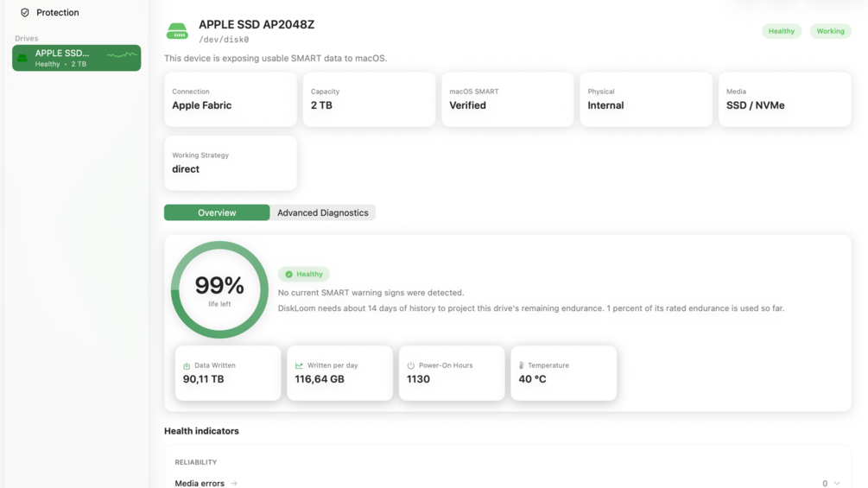The width and height of the screenshot is (868, 488).
Task: Click the large green drive header icon
Action: pyautogui.click(x=177, y=31)
